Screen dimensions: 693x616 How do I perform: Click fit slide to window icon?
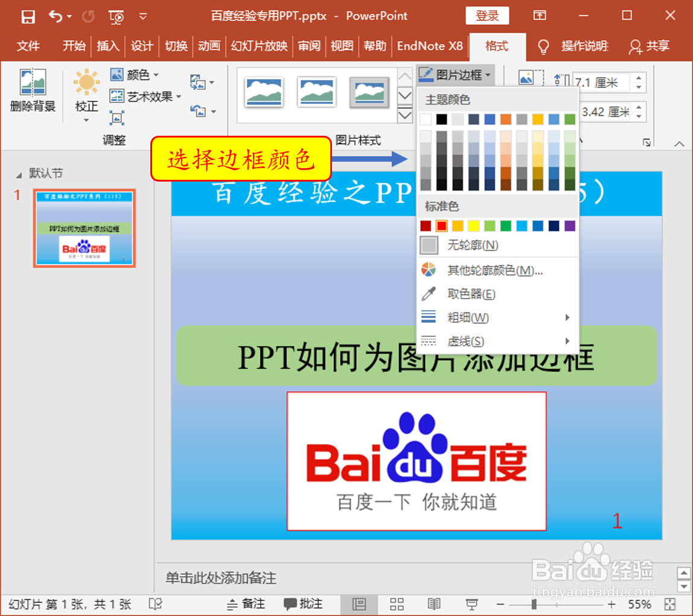[670, 604]
